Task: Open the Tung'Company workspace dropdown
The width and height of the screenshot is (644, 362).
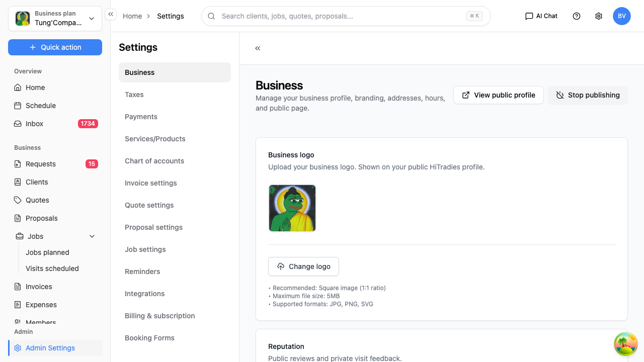Action: point(55,19)
